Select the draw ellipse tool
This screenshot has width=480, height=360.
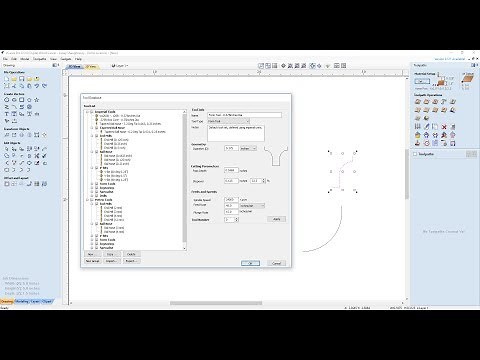tap(14, 100)
